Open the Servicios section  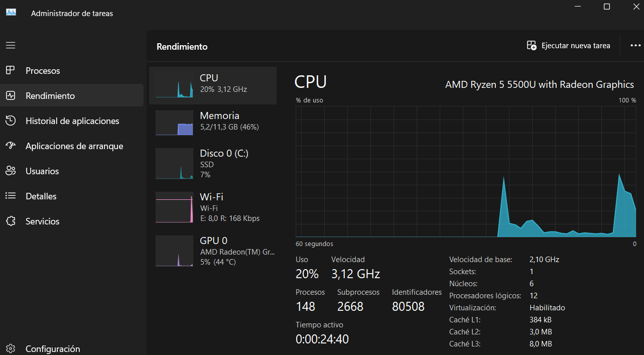[x=42, y=221]
